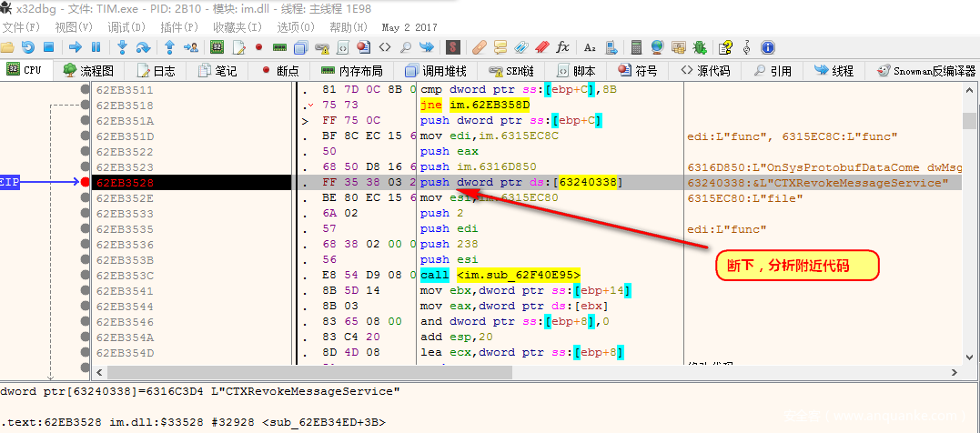Image resolution: width=980 pixels, height=433 pixels.
Task: Toggle breakpoint dot at address 62EB3528
Action: (85, 182)
